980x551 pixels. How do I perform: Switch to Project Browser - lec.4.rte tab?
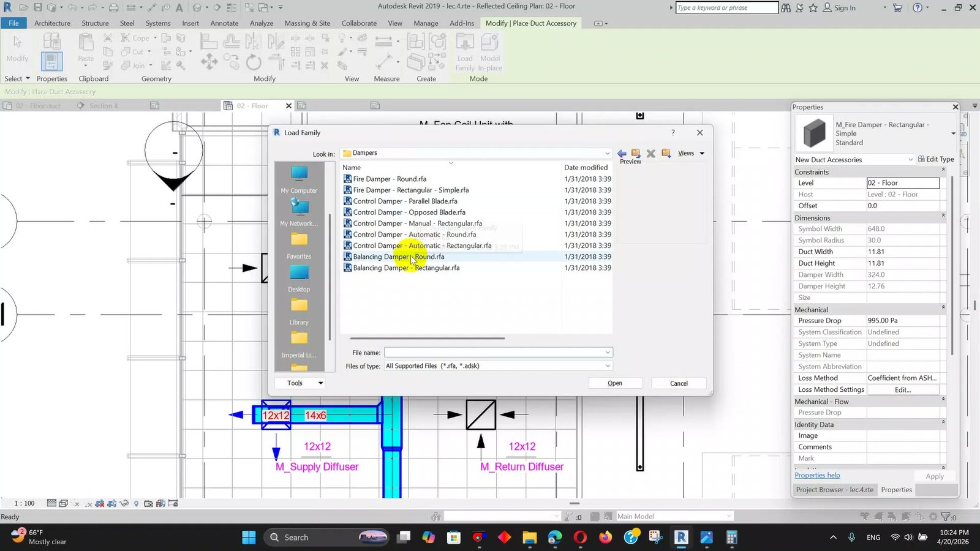coord(834,490)
